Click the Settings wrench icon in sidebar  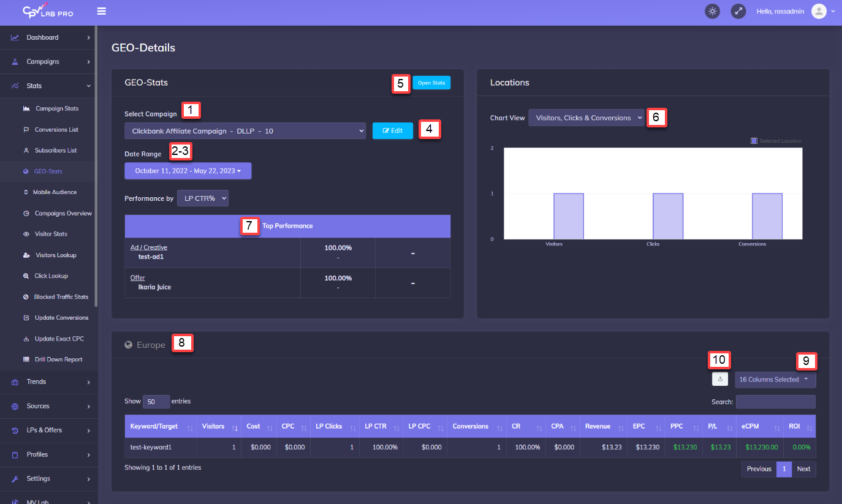15,478
